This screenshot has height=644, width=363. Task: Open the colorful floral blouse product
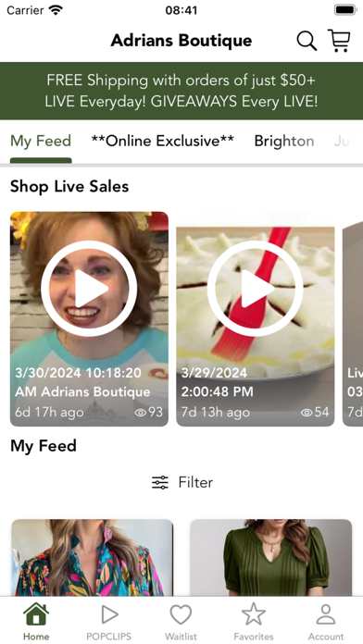pyautogui.click(x=92, y=558)
